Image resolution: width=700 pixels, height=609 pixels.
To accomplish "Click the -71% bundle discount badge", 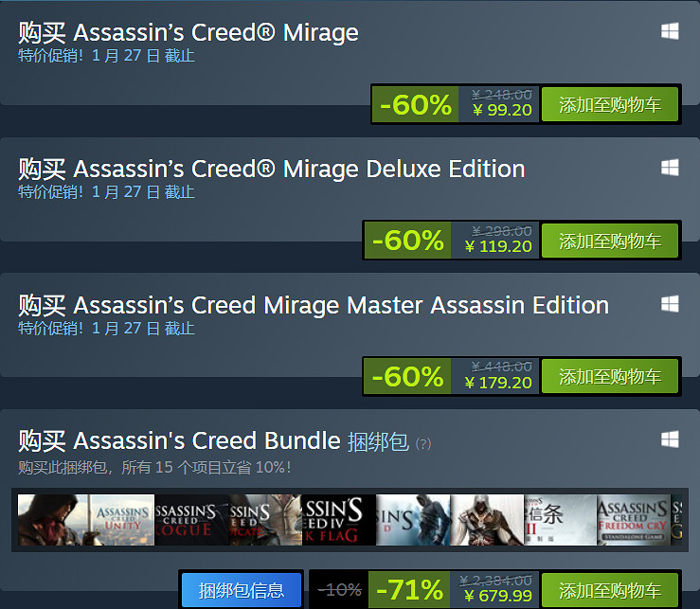I will (411, 591).
